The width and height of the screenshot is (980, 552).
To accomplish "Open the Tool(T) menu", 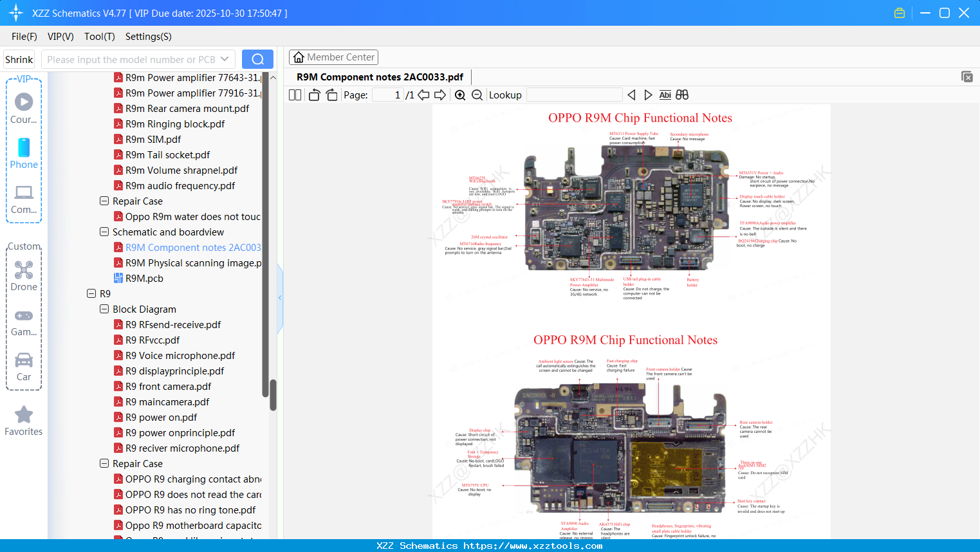I will 99,37.
